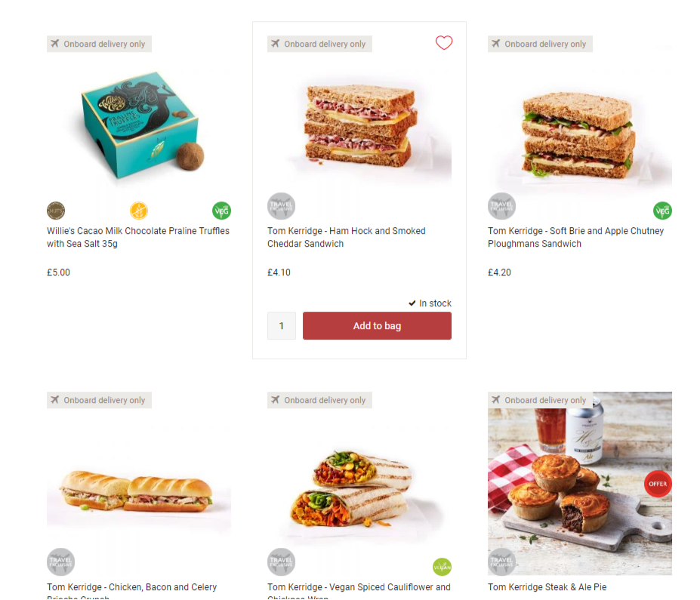Click the brown Nuts allergen badge
Viewport: 700px width, 600px height.
[56, 211]
